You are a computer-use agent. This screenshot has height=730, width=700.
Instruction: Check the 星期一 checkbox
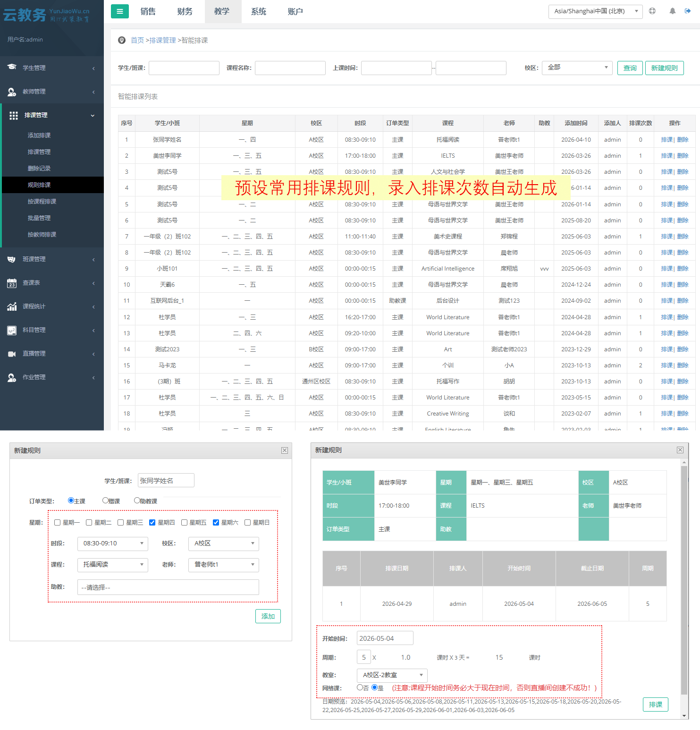tap(58, 522)
